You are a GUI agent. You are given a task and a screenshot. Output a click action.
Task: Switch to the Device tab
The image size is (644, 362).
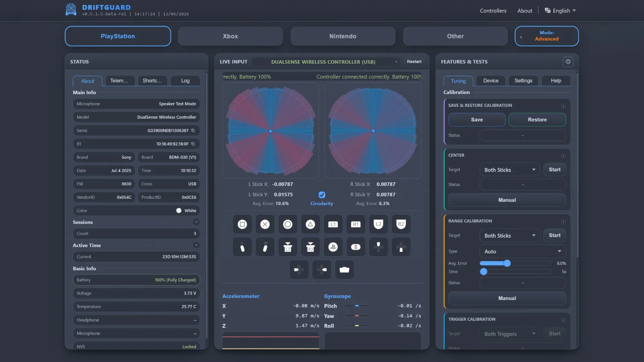(491, 81)
